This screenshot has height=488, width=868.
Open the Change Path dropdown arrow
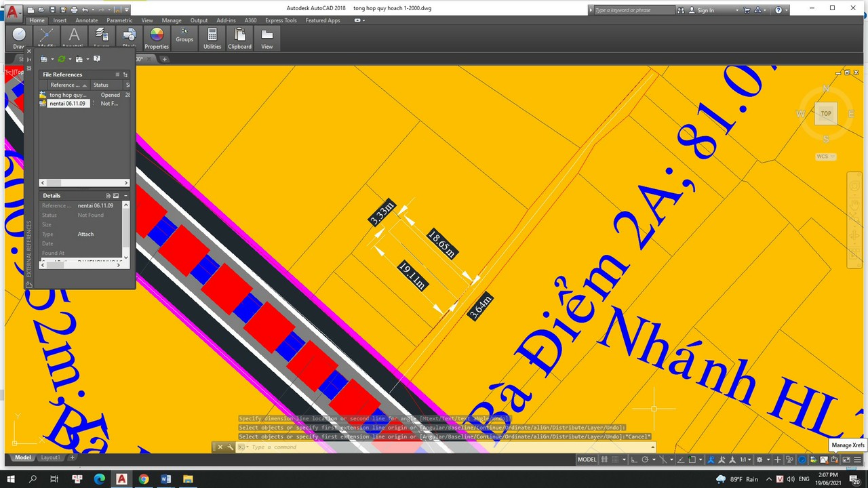point(87,59)
